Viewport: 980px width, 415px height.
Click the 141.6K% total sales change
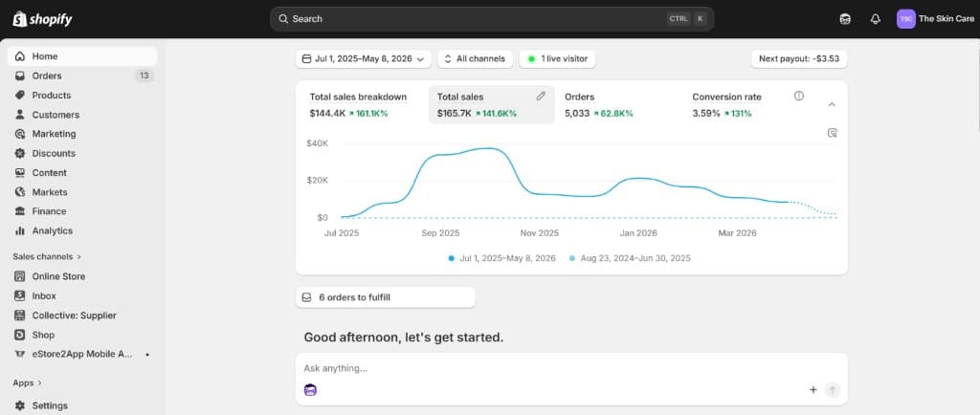point(497,114)
